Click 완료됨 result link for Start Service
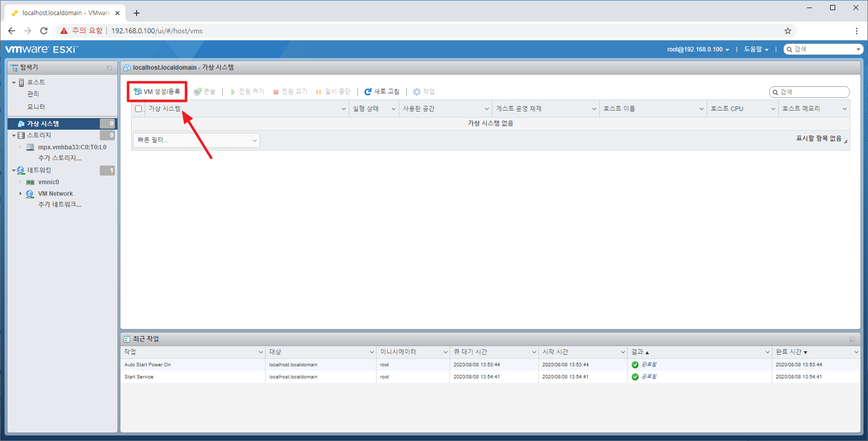The width and height of the screenshot is (868, 441). (649, 376)
